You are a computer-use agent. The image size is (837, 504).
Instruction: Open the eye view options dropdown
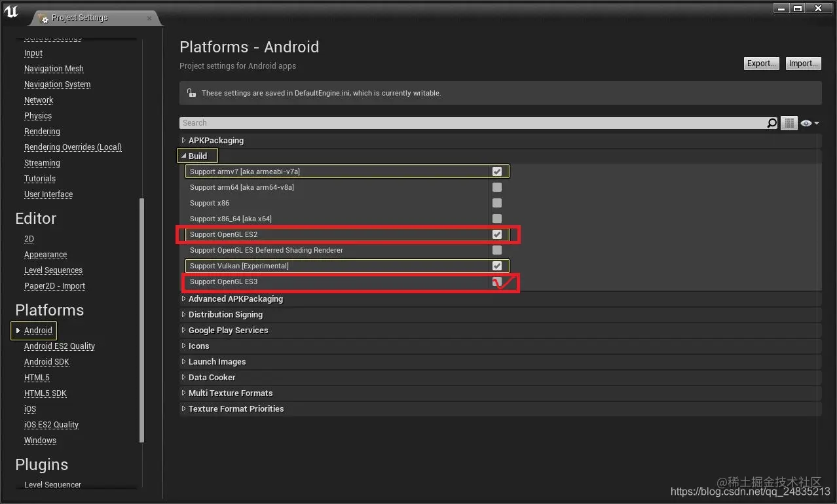(809, 123)
